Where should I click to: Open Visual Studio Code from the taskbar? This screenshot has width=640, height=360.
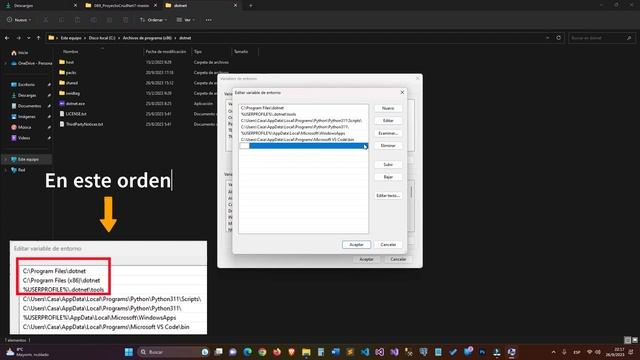tap(365, 352)
